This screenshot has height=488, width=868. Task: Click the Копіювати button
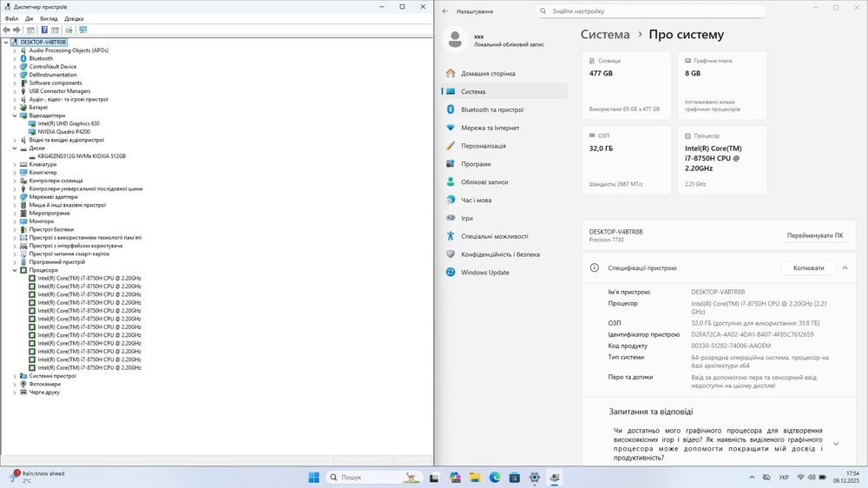tap(808, 268)
